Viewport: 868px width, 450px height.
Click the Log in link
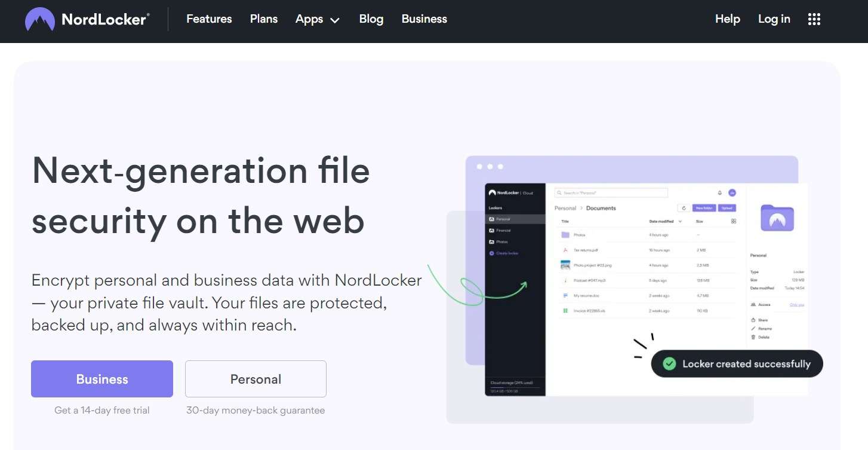click(x=774, y=19)
